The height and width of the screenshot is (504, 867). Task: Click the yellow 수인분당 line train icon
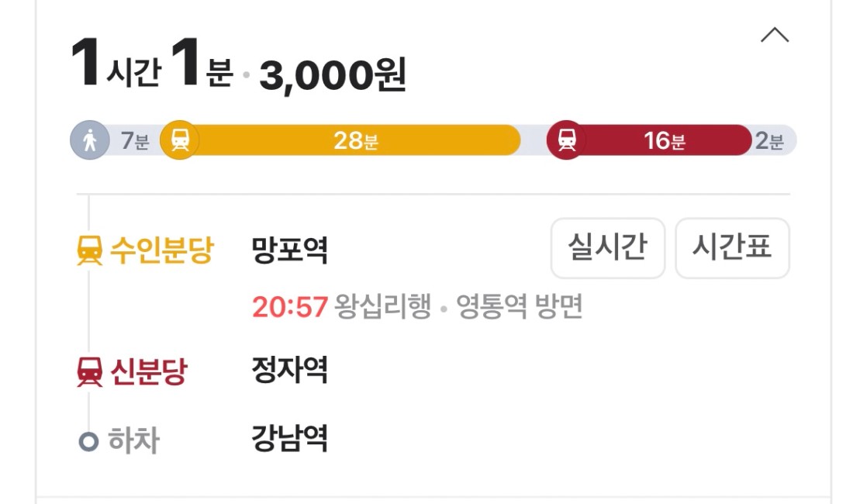[x=90, y=250]
